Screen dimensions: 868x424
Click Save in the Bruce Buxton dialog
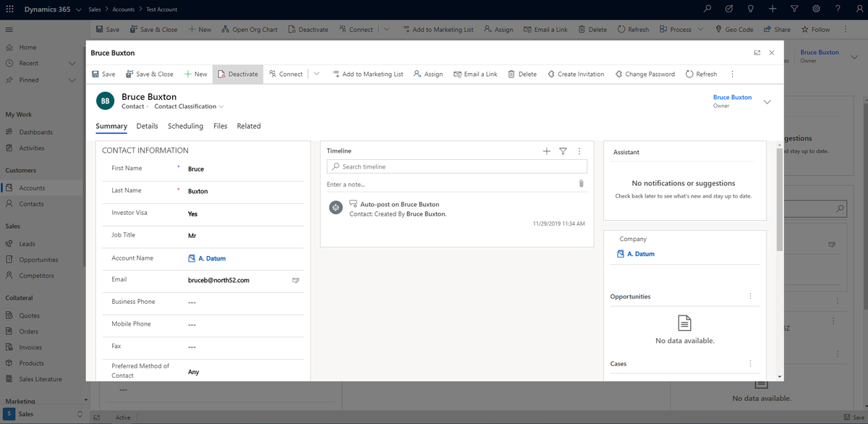[103, 74]
